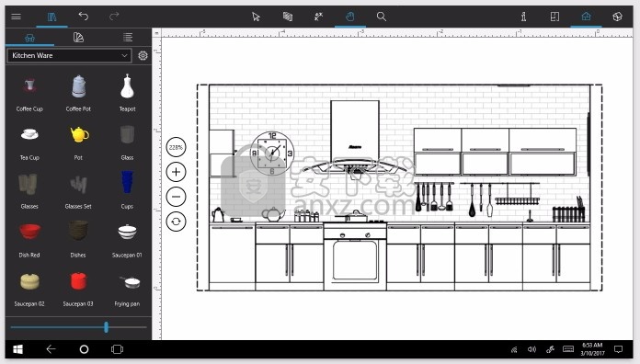Open the object info inspector
The height and width of the screenshot is (364, 640).
tap(523, 17)
